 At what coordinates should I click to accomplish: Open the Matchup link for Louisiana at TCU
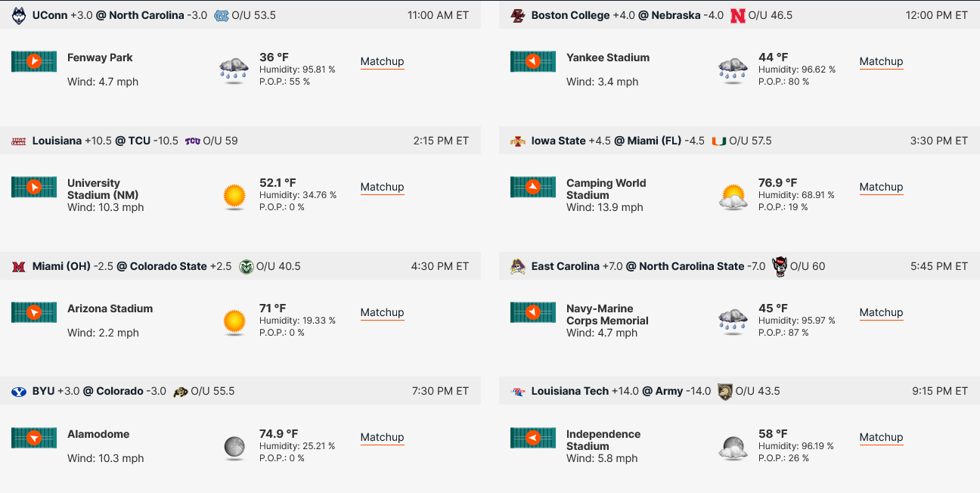[382, 187]
